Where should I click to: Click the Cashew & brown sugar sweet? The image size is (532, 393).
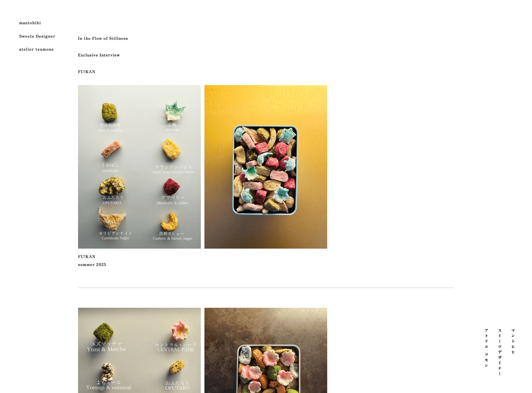coord(169,222)
